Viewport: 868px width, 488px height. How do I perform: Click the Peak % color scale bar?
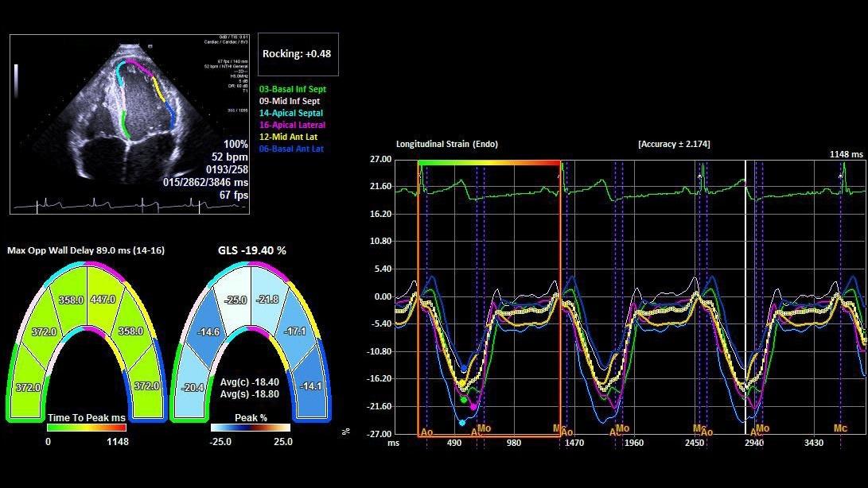click(x=251, y=428)
